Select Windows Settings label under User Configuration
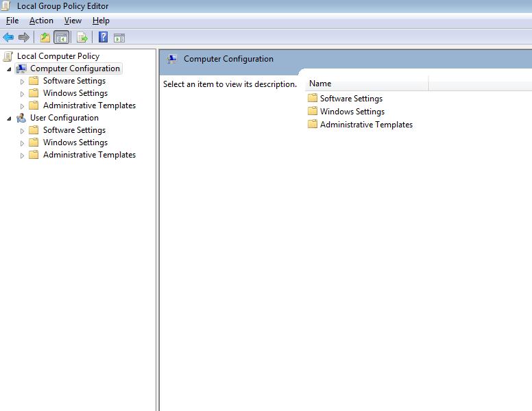532x411 pixels. click(x=75, y=142)
